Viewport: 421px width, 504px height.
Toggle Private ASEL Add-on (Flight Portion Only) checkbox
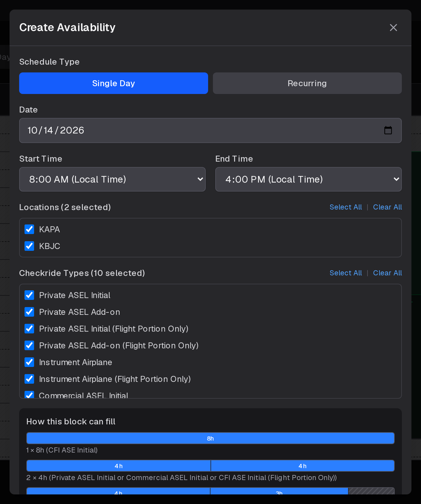pyautogui.click(x=29, y=345)
